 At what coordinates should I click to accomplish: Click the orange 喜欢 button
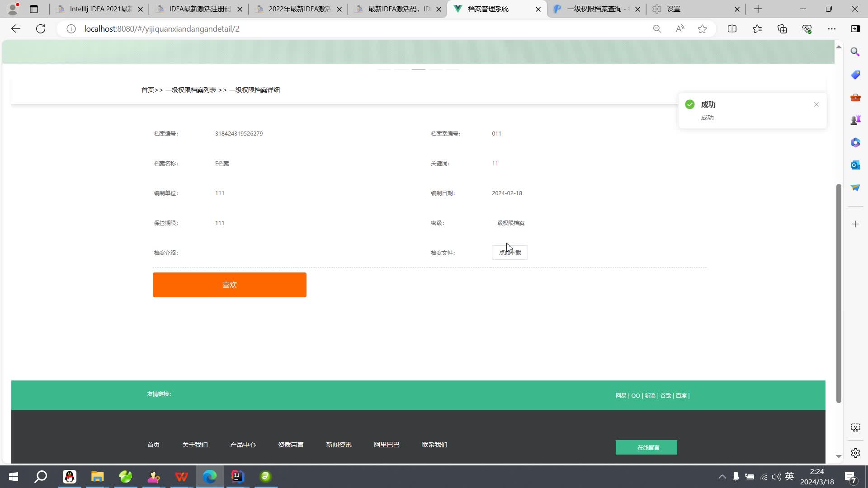point(229,285)
